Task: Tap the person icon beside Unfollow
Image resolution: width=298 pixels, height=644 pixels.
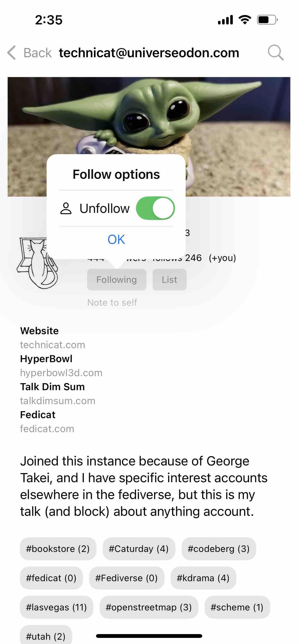Action: (66, 209)
